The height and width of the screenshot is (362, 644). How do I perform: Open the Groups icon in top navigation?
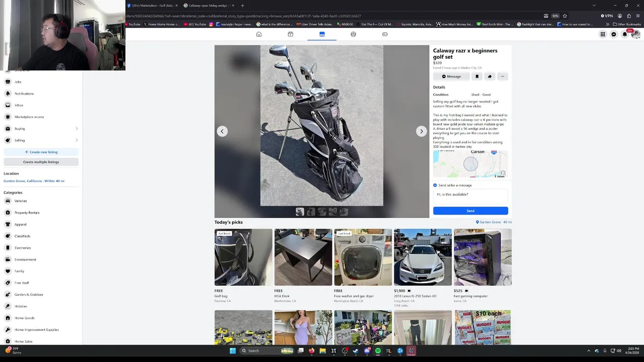[x=353, y=34]
